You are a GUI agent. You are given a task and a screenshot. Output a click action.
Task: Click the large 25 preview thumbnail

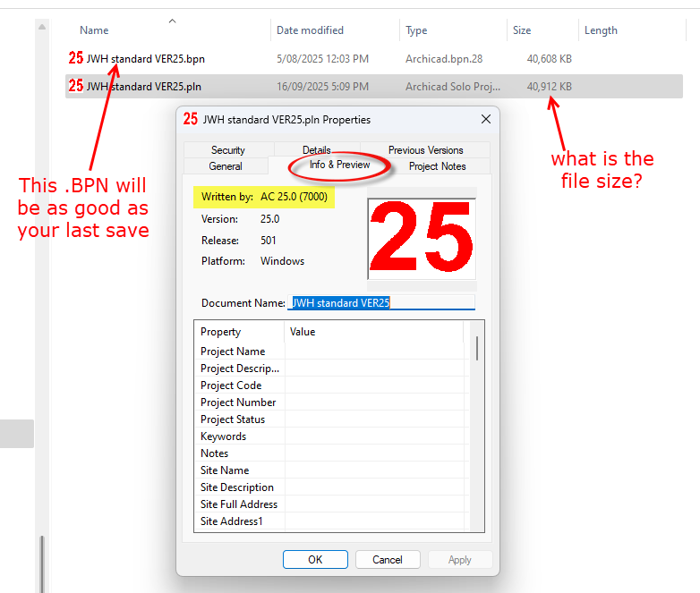point(422,239)
